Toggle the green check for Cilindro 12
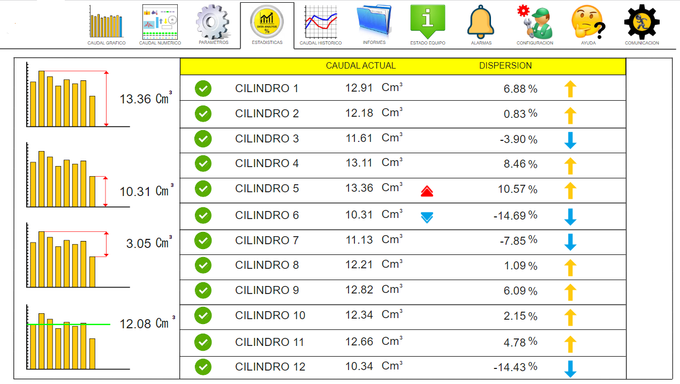 point(203,367)
